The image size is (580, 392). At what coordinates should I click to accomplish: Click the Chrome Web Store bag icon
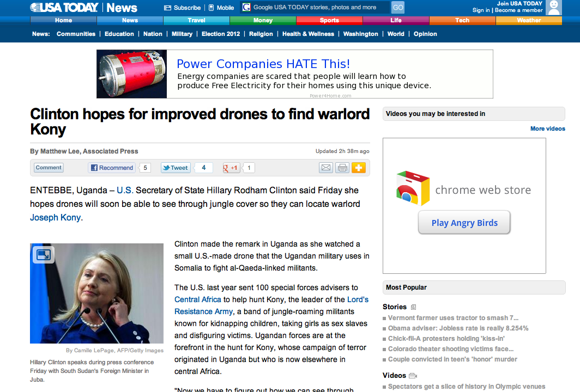click(413, 188)
